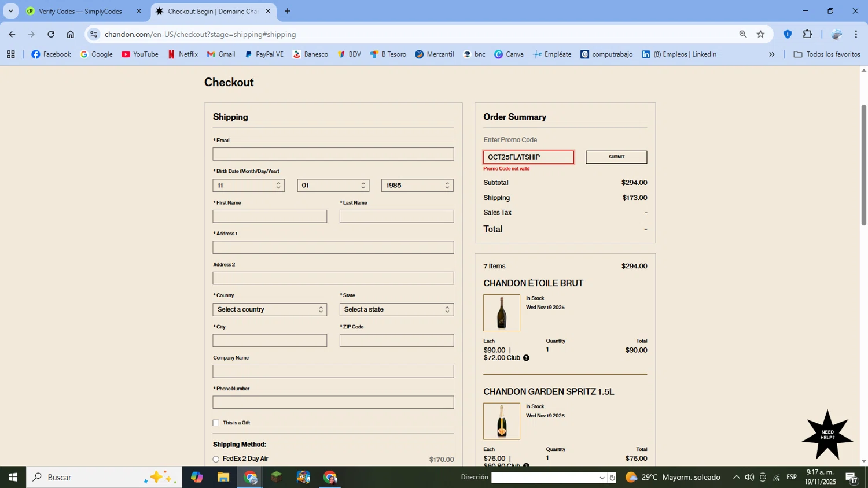Switch to Verify Codes SimplyCodes tab

[x=79, y=11]
